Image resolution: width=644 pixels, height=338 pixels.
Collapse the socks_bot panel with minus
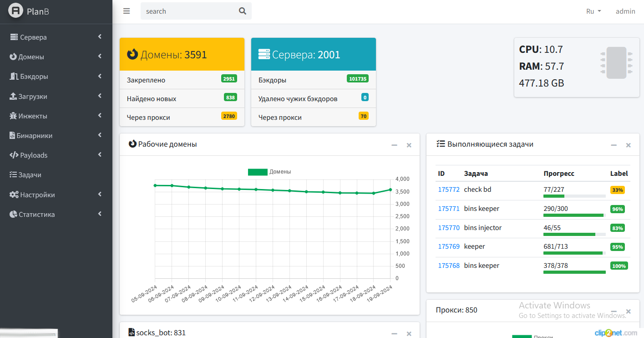tap(394, 334)
